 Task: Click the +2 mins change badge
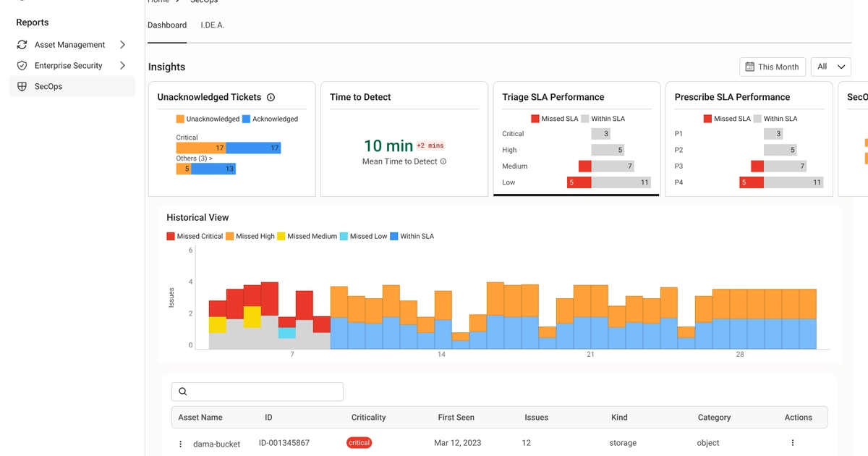click(430, 145)
